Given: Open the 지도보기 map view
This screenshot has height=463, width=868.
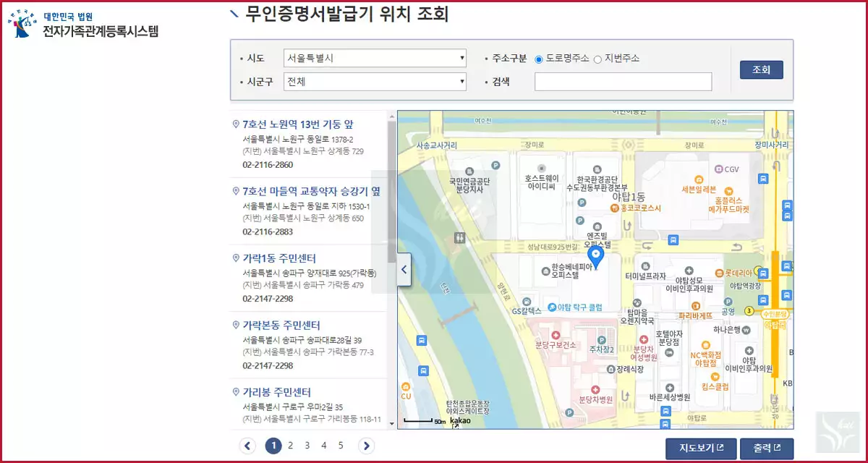Looking at the screenshot, I should [x=699, y=449].
